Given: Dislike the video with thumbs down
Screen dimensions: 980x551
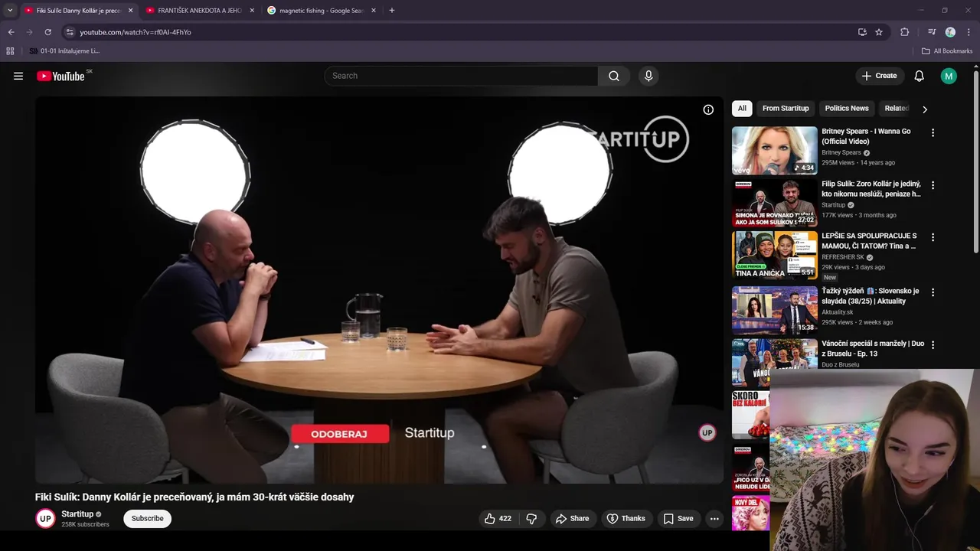Looking at the screenshot, I should (531, 518).
